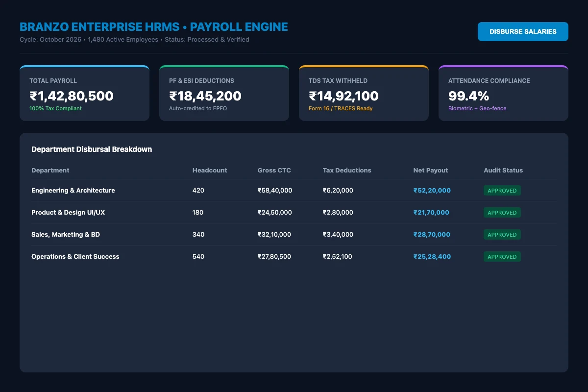Click the 100% Tax Compliant label

click(55, 108)
